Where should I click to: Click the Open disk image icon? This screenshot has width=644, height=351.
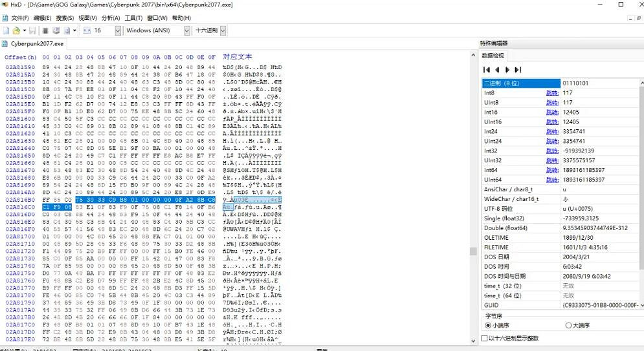pyautogui.click(x=67, y=31)
